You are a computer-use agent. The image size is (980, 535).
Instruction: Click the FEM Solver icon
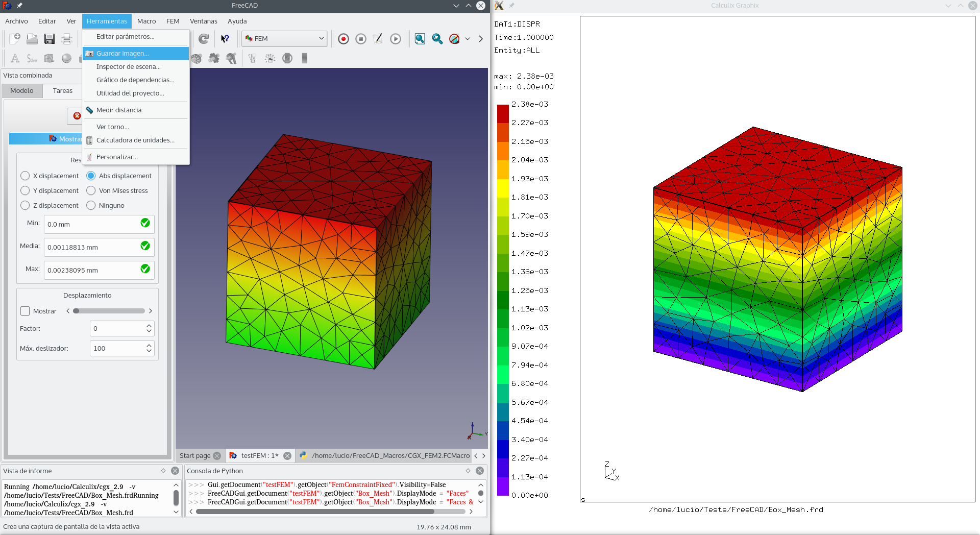click(32, 58)
